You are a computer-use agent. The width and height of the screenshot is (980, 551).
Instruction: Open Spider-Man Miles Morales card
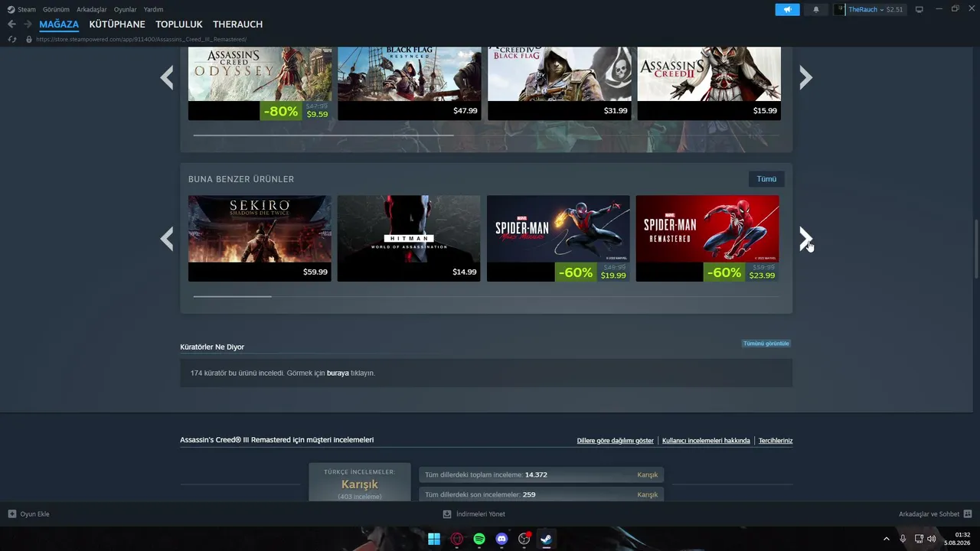[x=558, y=238]
